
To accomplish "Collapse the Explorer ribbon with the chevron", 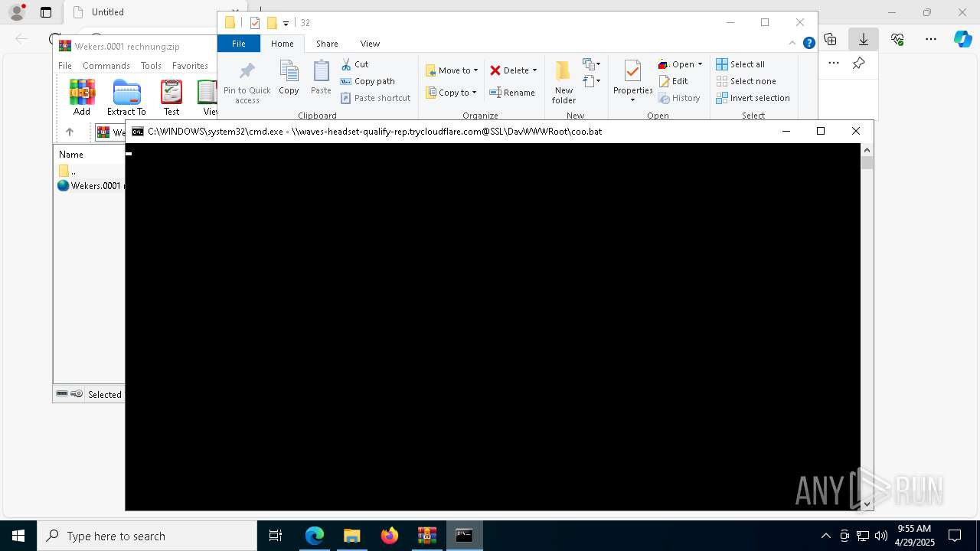I will point(792,44).
